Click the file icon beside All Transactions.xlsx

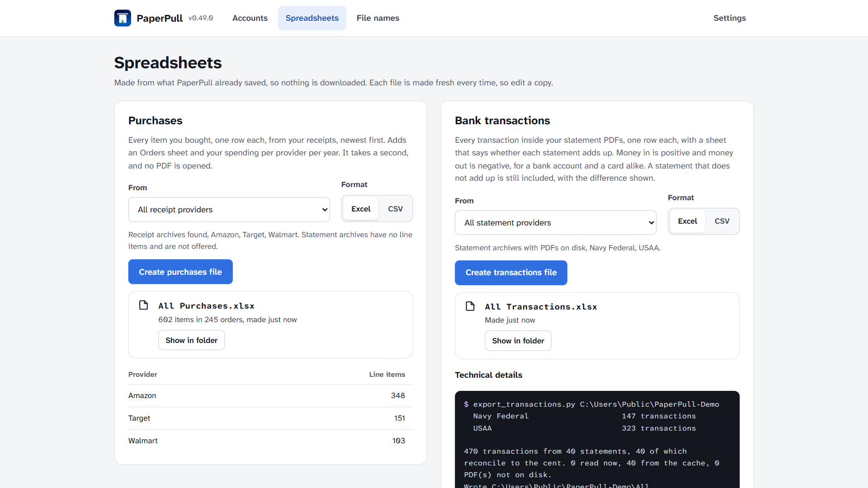(470, 306)
